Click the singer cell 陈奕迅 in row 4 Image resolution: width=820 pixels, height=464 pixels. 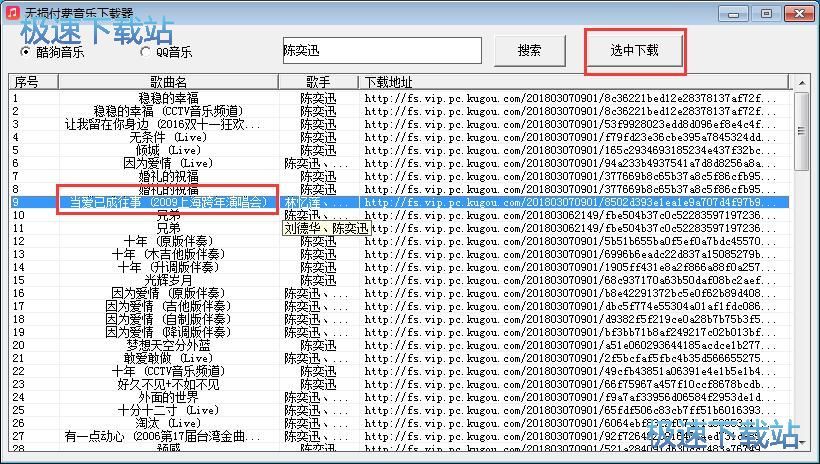click(318, 137)
